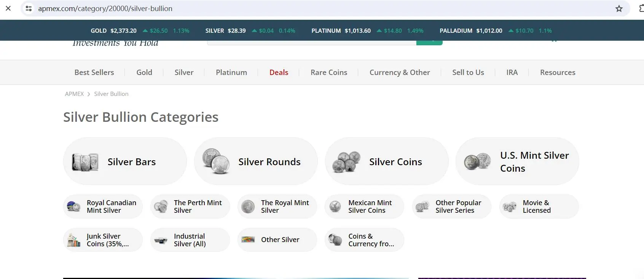The height and width of the screenshot is (279, 644).
Task: Click the Other Silver colorful bar icon
Action: (248, 240)
